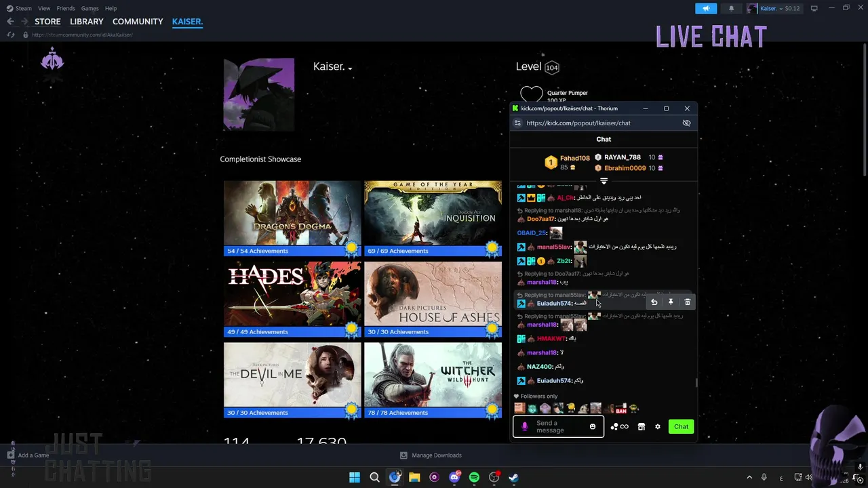Go to the COMMUNITY tab
This screenshot has width=868, height=488.
[138, 22]
